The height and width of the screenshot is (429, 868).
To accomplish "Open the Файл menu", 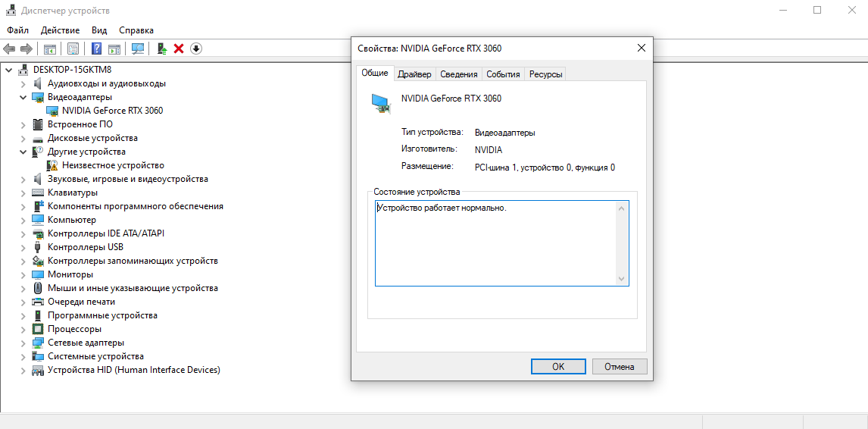I will point(17,30).
